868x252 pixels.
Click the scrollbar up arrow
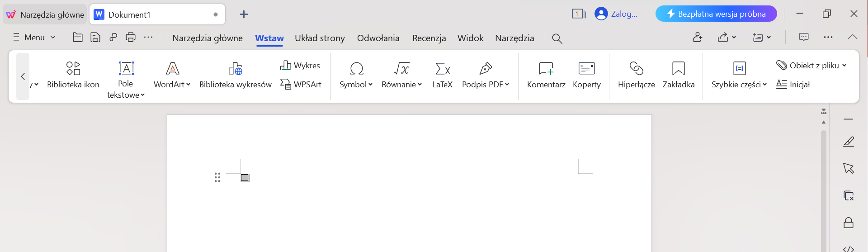tap(824, 122)
